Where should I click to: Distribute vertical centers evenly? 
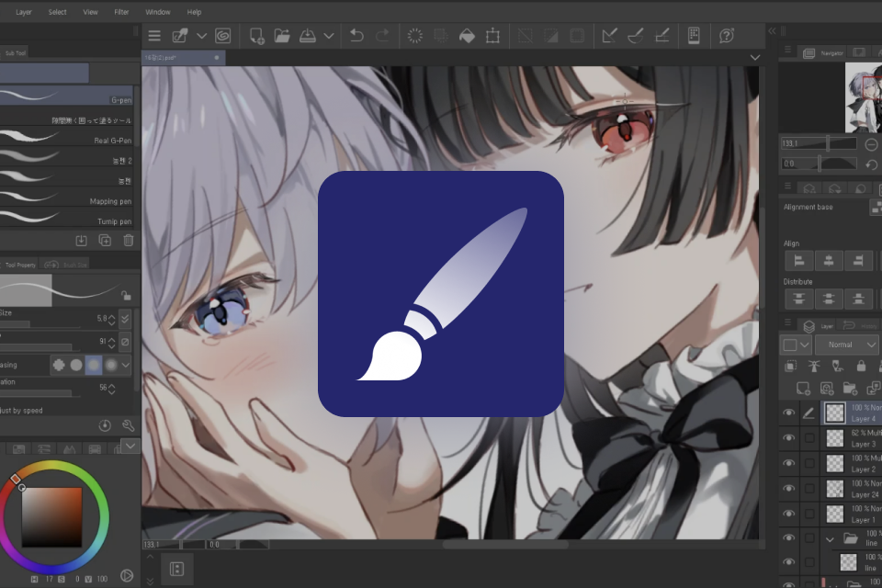coord(829,299)
